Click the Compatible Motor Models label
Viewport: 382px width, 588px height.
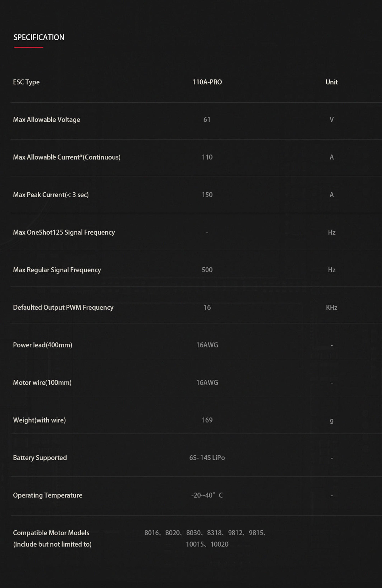[51, 533]
